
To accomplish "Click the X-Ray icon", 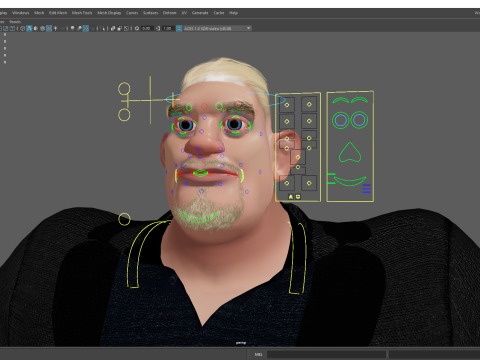I will (x=113, y=28).
